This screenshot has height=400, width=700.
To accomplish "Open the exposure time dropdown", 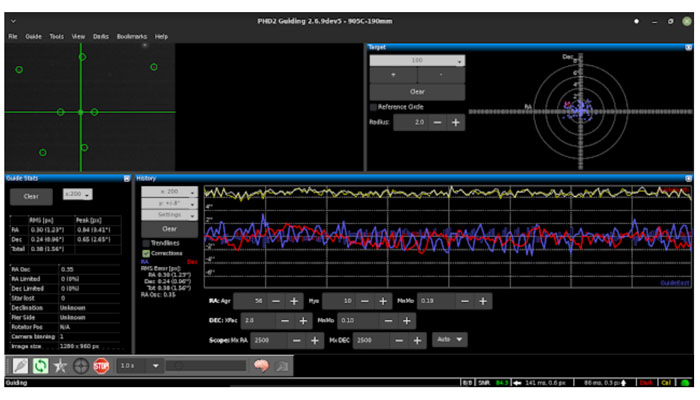I will [141, 366].
